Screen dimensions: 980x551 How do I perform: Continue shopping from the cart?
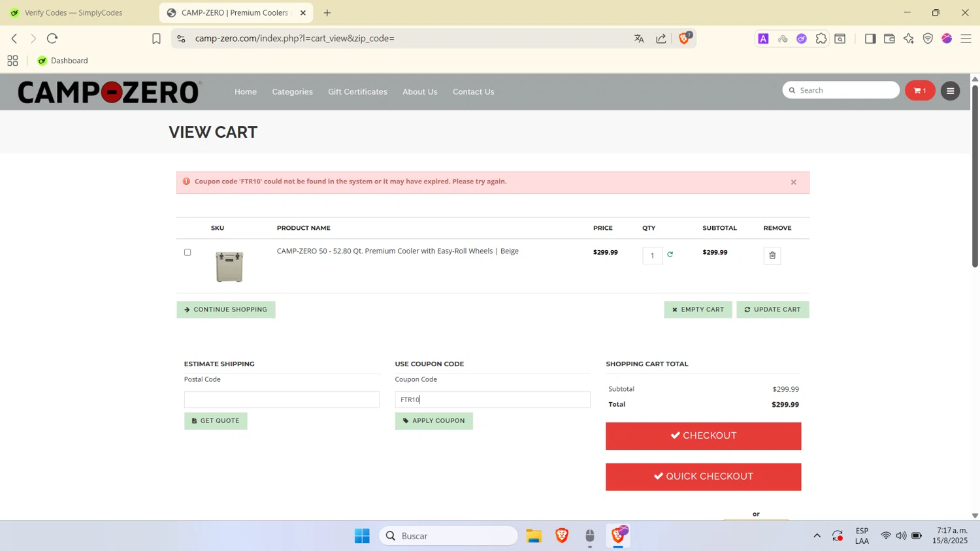226,309
